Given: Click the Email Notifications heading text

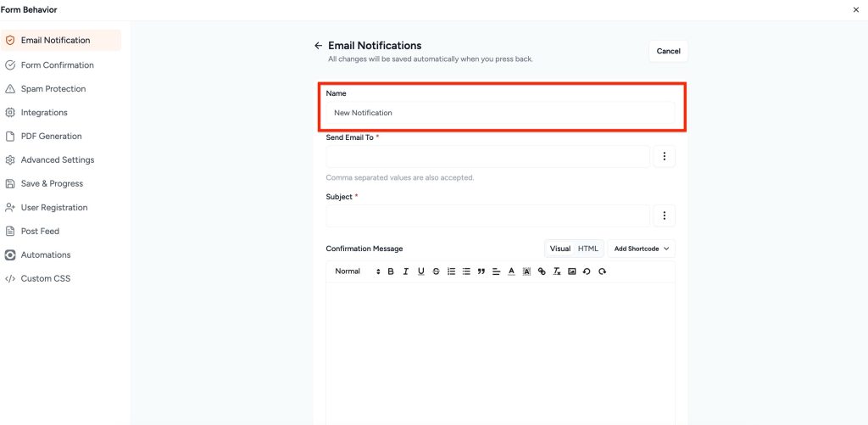Looking at the screenshot, I should tap(375, 46).
